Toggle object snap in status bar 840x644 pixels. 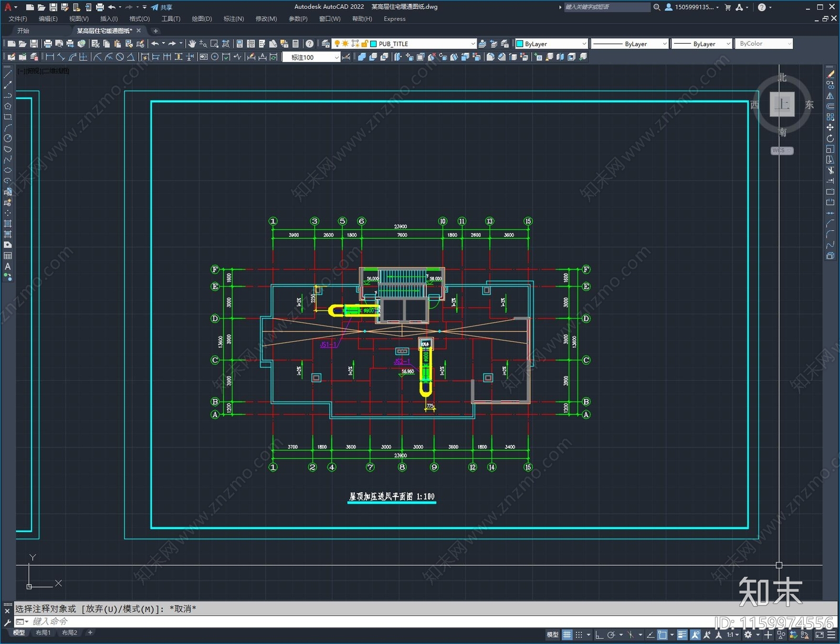pyautogui.click(x=663, y=635)
